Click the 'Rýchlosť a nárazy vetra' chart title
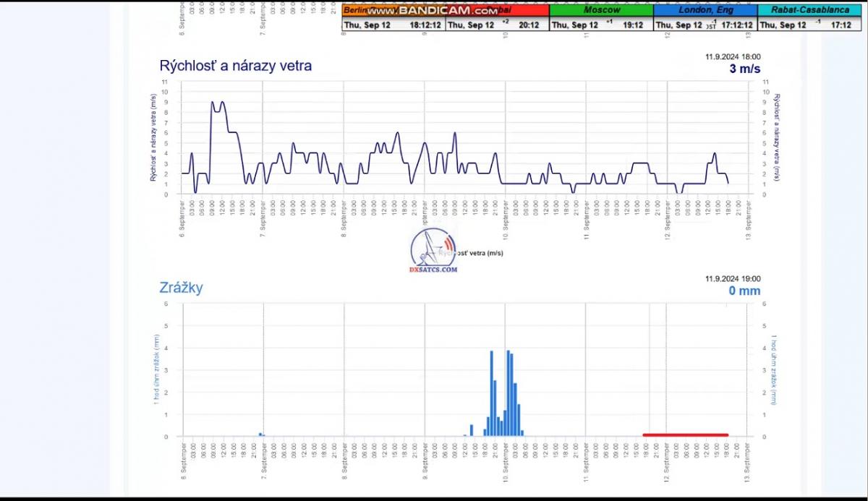The height and width of the screenshot is (501, 868). [235, 67]
